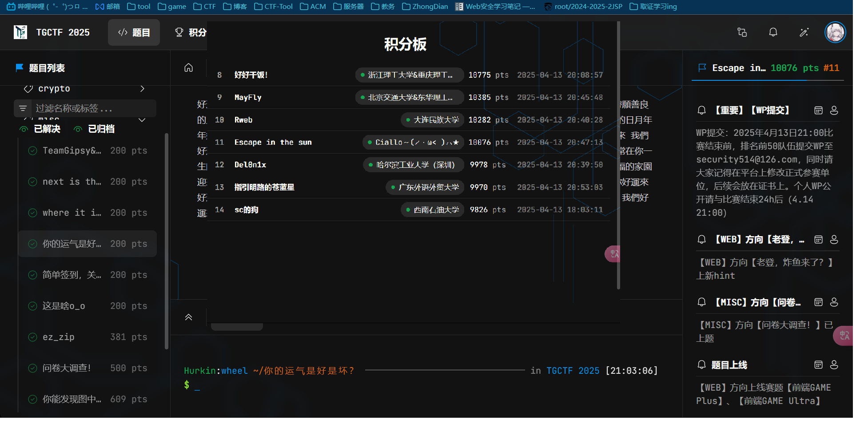
Task: Click the double-chevron collapse arrow icon
Action: (189, 317)
